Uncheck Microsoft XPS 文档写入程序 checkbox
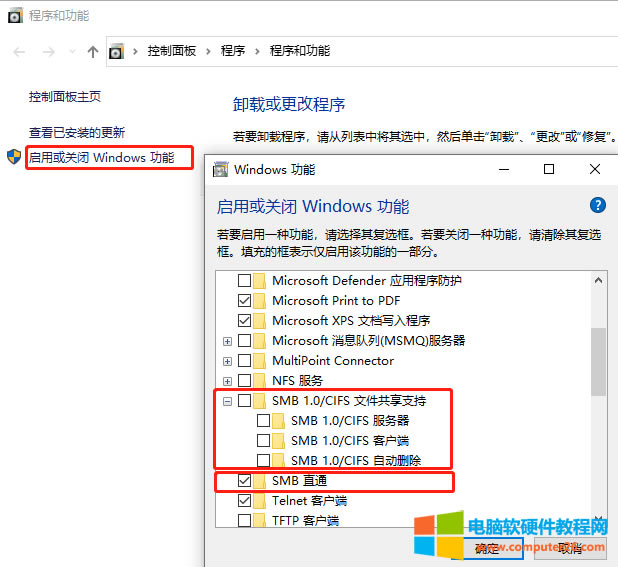 [x=244, y=320]
